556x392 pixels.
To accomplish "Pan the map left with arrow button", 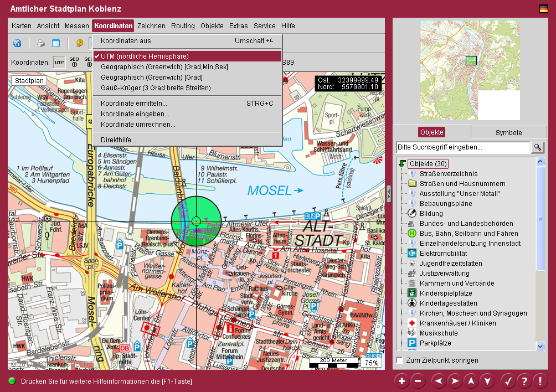I will [x=439, y=381].
